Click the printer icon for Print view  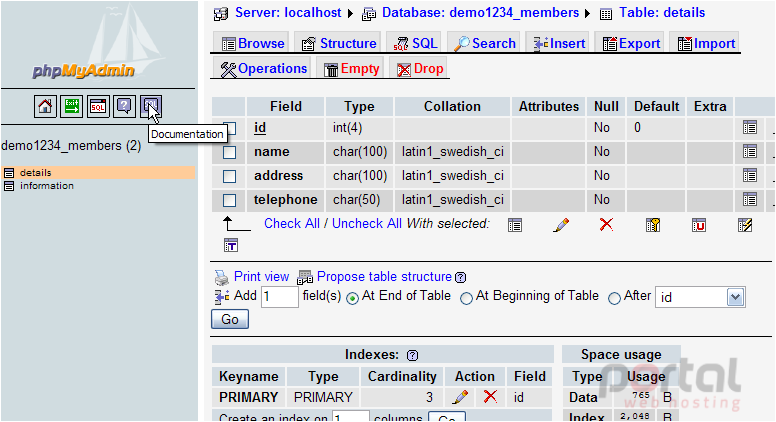coord(222,278)
